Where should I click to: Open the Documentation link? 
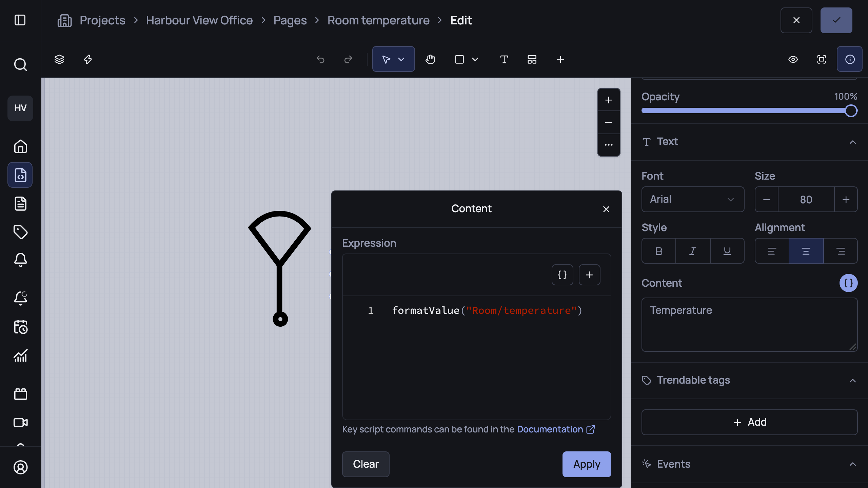[556, 429]
